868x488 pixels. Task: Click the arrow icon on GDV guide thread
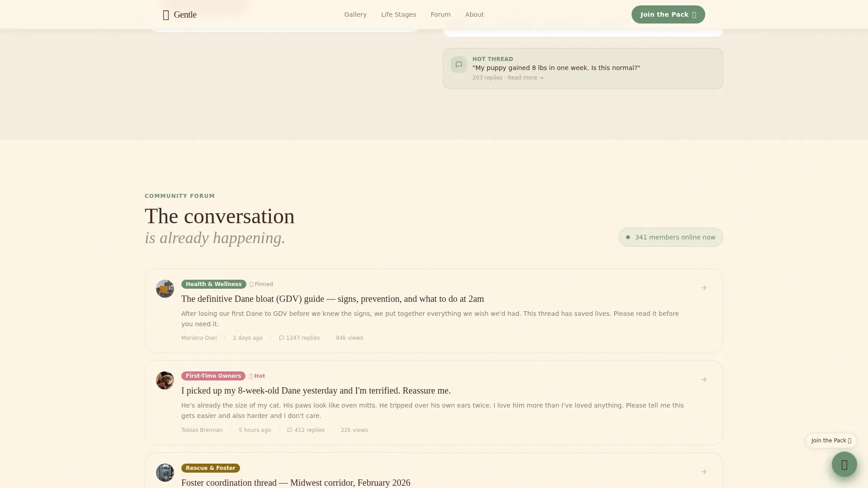[x=703, y=288]
